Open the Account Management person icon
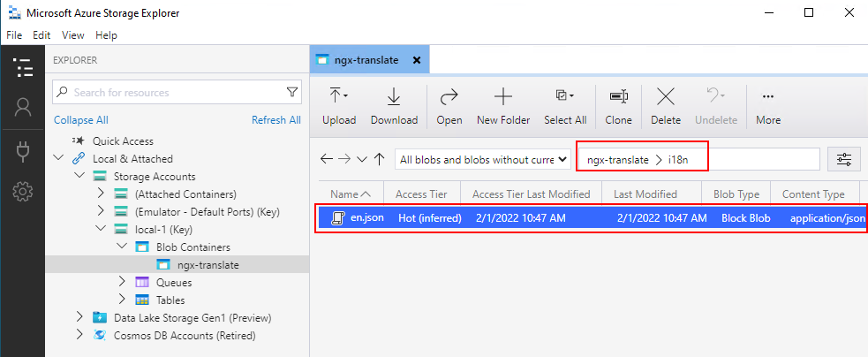 tap(23, 107)
